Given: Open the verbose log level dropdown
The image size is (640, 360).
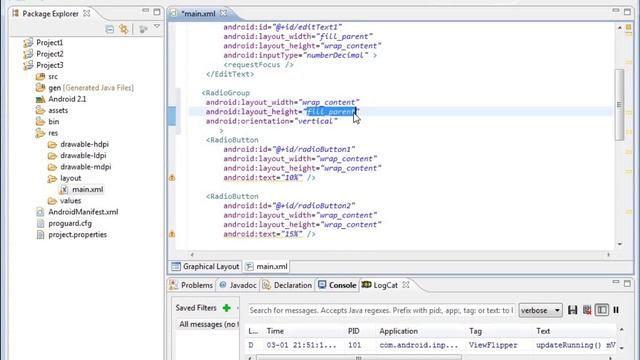Looking at the screenshot, I should click(x=540, y=311).
